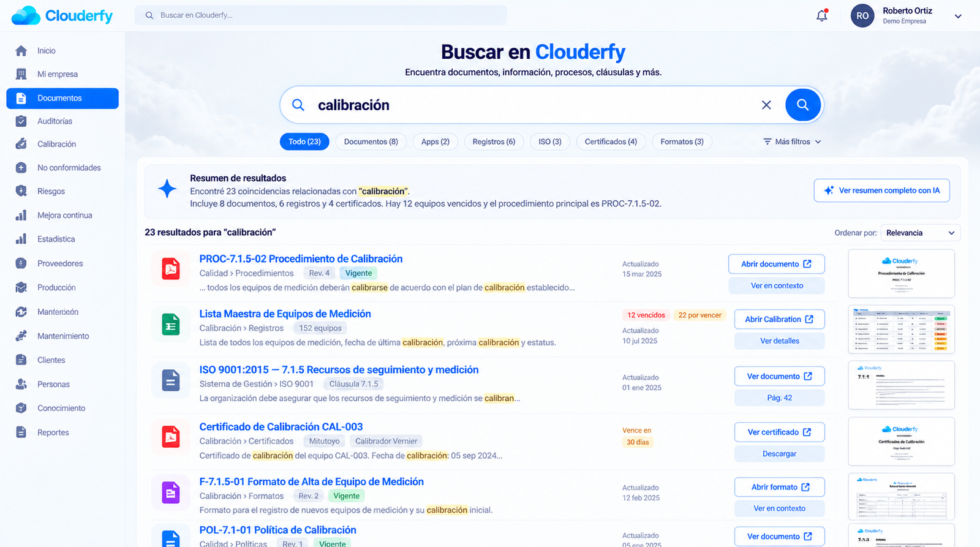The height and width of the screenshot is (547, 980).
Task: Select the Todo (23) filter tab
Action: 304,141
